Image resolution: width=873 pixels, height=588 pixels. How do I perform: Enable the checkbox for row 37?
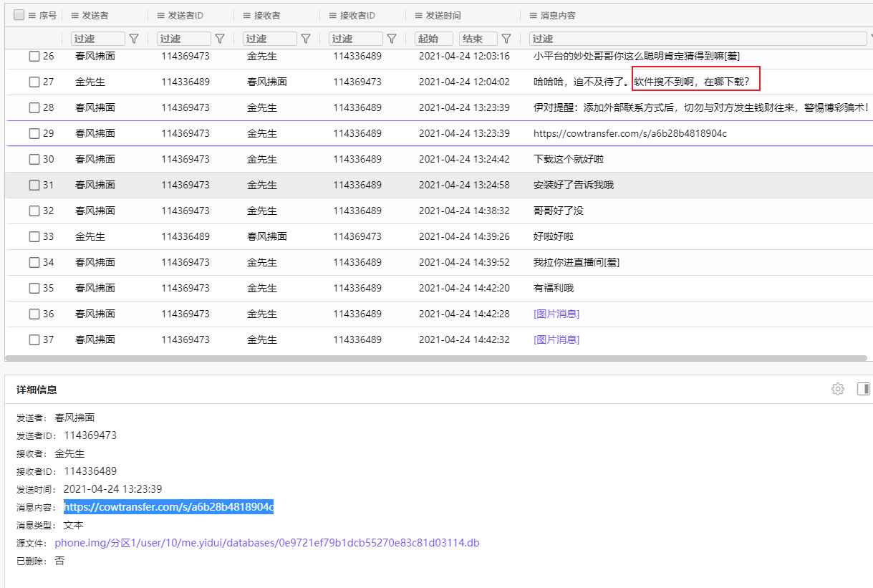pos(34,339)
